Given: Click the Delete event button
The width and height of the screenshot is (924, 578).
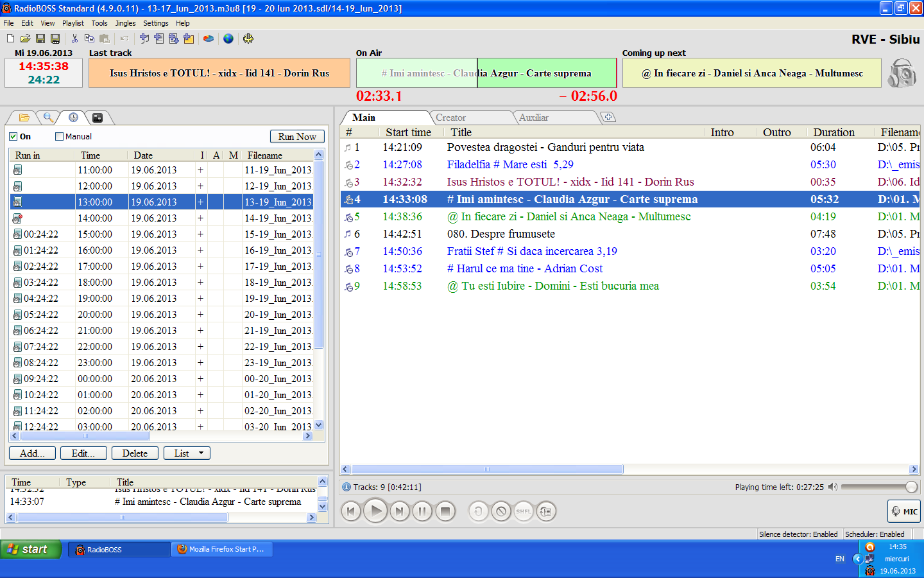Looking at the screenshot, I should [x=135, y=453].
